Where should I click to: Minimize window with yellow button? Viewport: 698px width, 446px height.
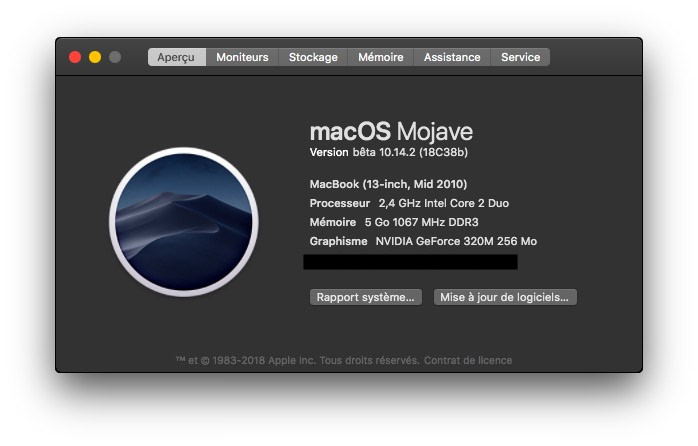tap(95, 57)
